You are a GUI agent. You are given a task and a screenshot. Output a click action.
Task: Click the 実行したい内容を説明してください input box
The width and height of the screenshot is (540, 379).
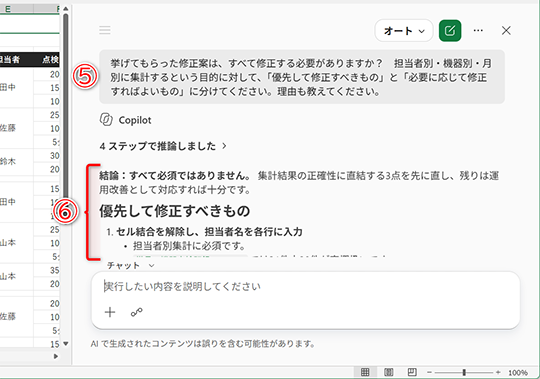[x=305, y=286]
